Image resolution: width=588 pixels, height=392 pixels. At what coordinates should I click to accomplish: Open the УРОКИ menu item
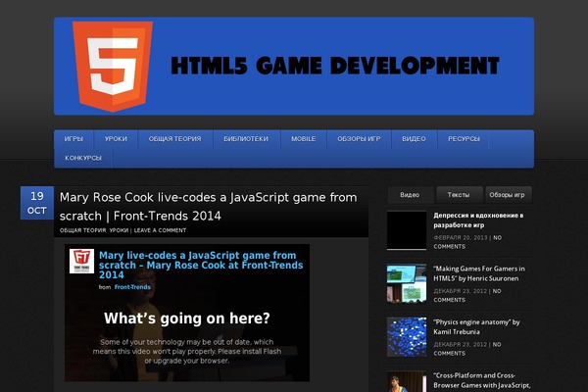click(116, 139)
